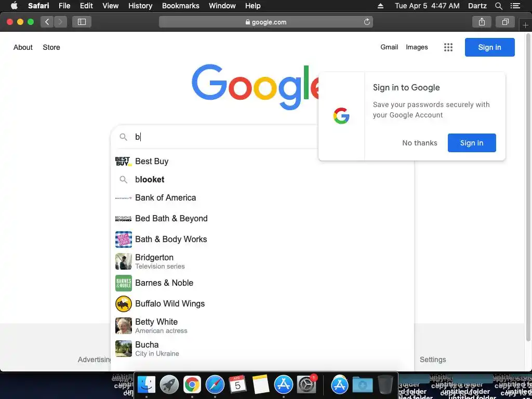This screenshot has height=399, width=532.
Task: Open the View menu
Action: [x=111, y=6]
